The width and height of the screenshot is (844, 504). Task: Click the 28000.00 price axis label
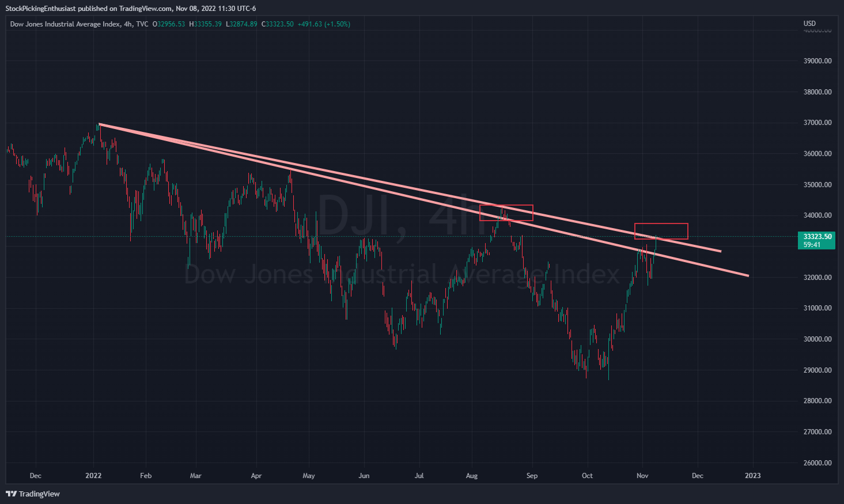pyautogui.click(x=817, y=401)
